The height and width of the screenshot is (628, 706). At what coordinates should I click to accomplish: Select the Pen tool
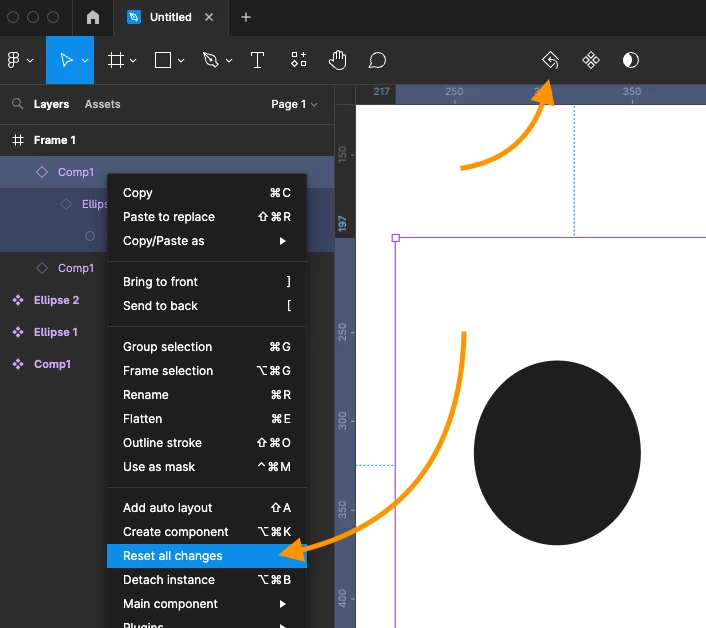coord(210,60)
